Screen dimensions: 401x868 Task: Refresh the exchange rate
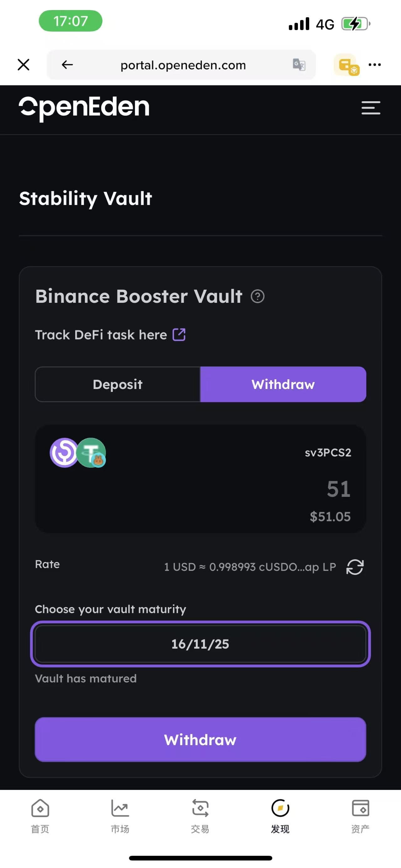point(355,567)
